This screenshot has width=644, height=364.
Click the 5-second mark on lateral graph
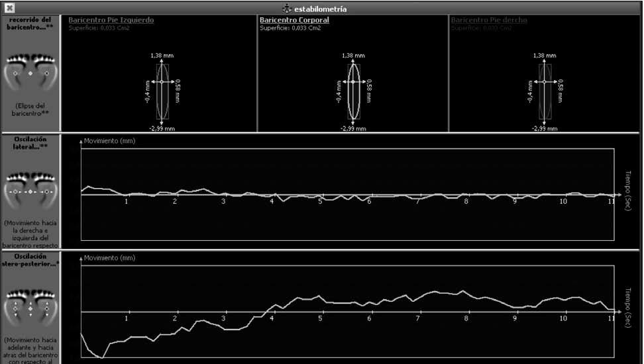click(321, 201)
